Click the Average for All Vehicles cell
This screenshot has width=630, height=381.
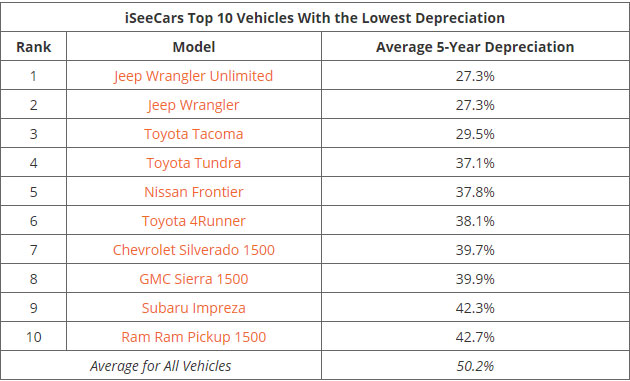[161, 366]
